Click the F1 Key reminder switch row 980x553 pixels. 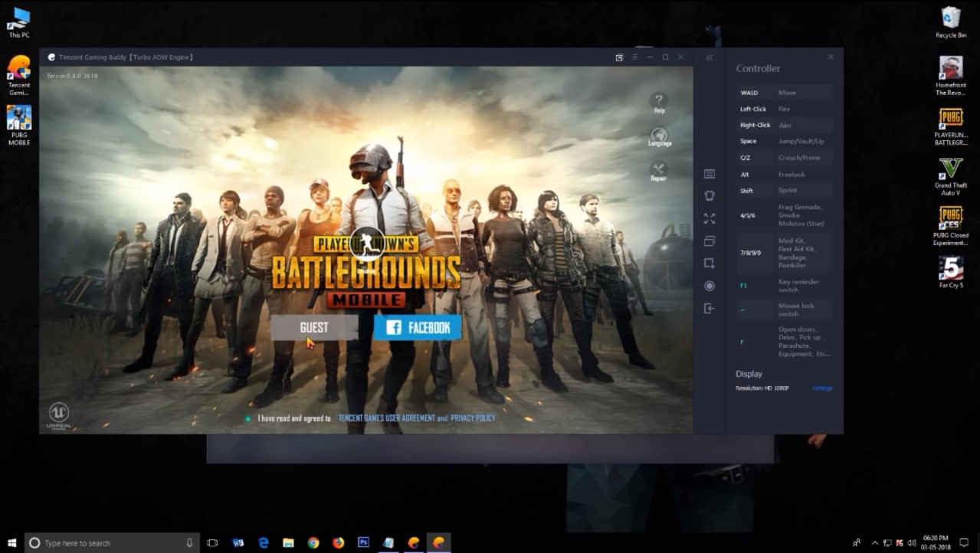784,286
